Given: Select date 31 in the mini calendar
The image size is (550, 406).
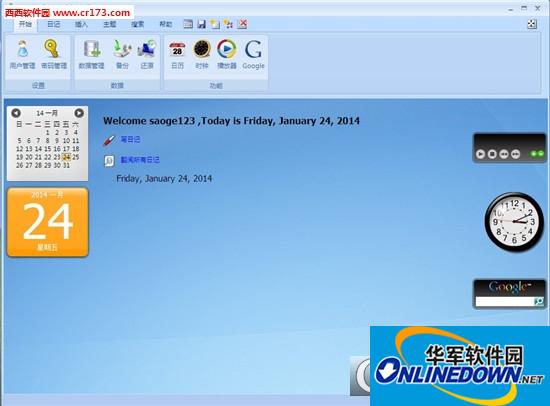Looking at the screenshot, I should (66, 165).
